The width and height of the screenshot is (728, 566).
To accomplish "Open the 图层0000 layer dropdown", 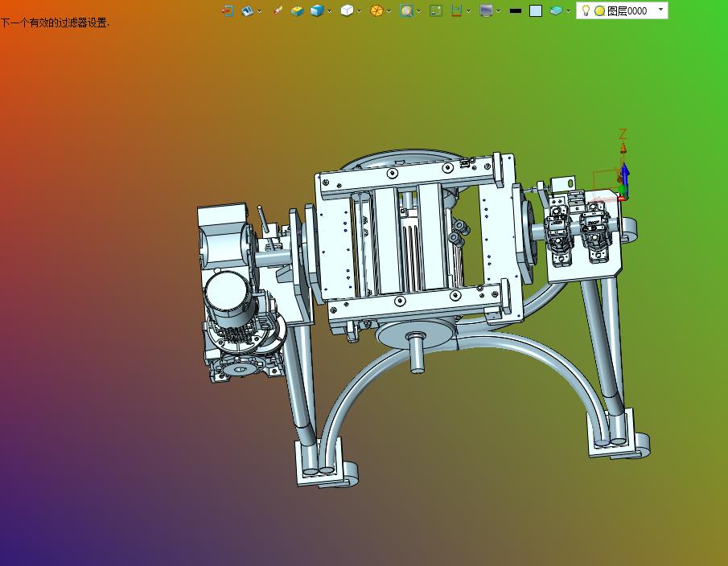I will tap(660, 10).
